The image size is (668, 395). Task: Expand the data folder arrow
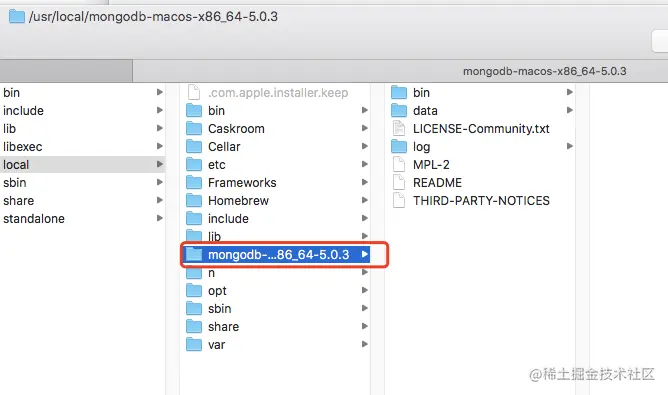[x=570, y=110]
